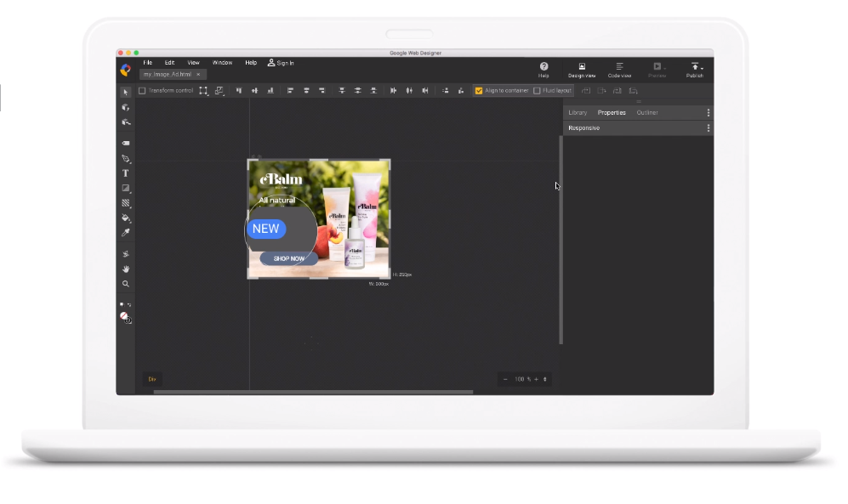Open the fill color swatch at toolbar bottom
Screen dimensions: 848x504
coord(125,316)
